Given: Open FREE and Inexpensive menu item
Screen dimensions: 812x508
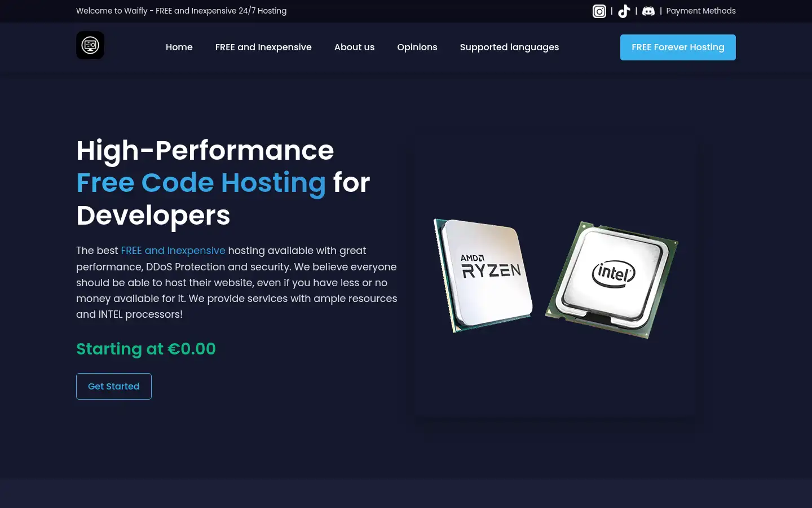Looking at the screenshot, I should [263, 47].
